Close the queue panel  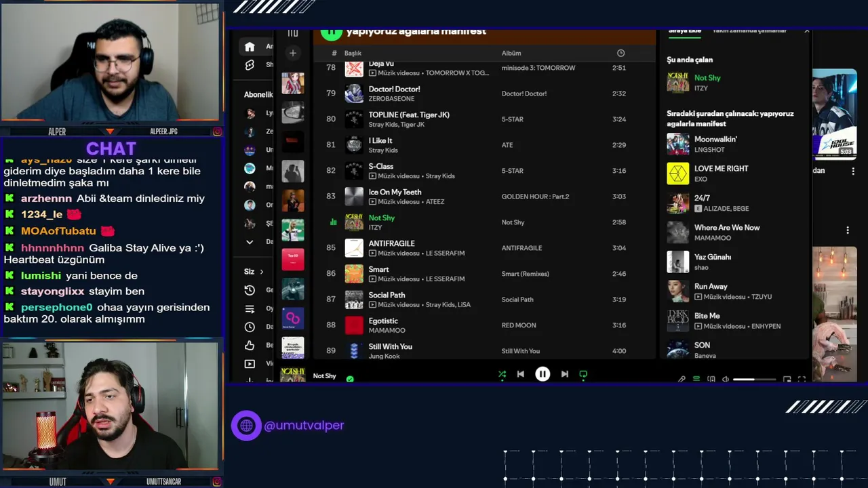[806, 31]
